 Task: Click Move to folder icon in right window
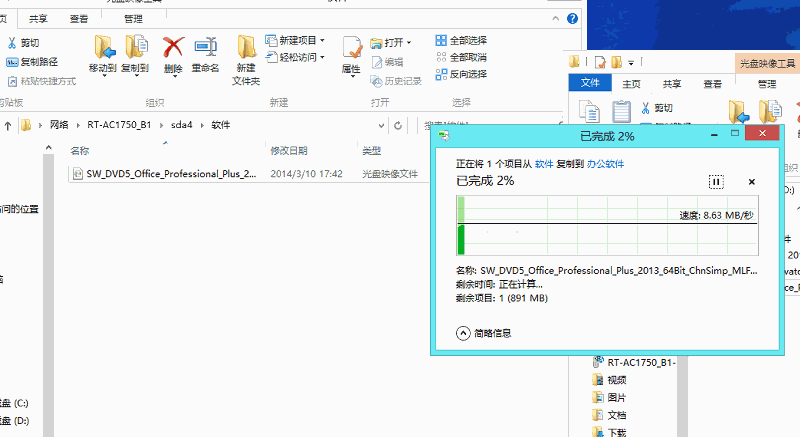click(738, 112)
